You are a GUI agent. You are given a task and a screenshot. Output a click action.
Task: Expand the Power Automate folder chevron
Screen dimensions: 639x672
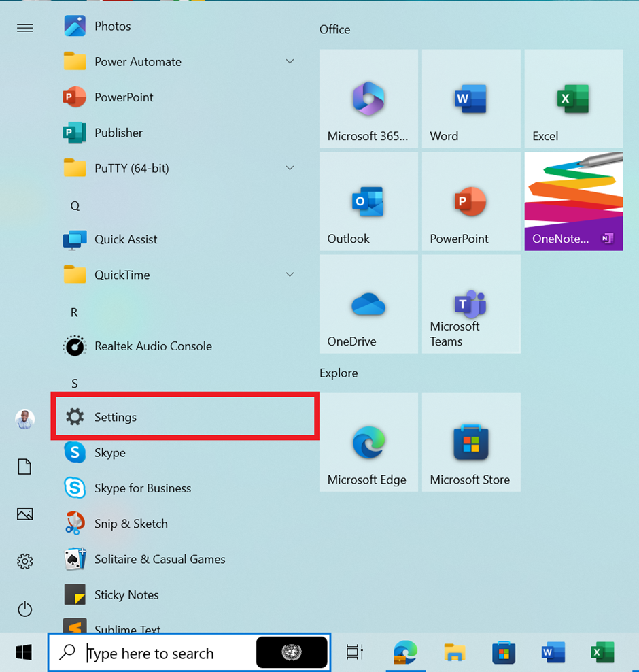[x=290, y=62]
